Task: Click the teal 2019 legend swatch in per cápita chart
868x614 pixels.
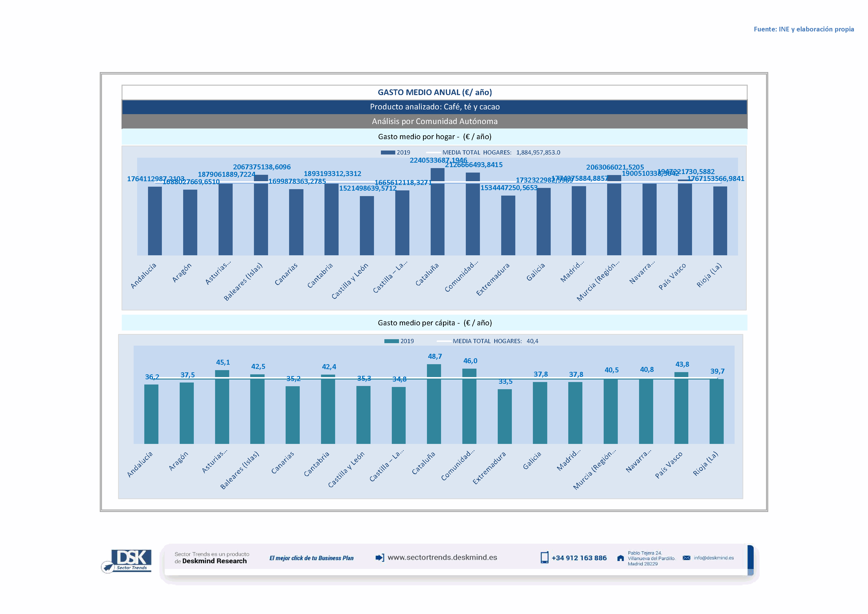Action: coord(391,341)
